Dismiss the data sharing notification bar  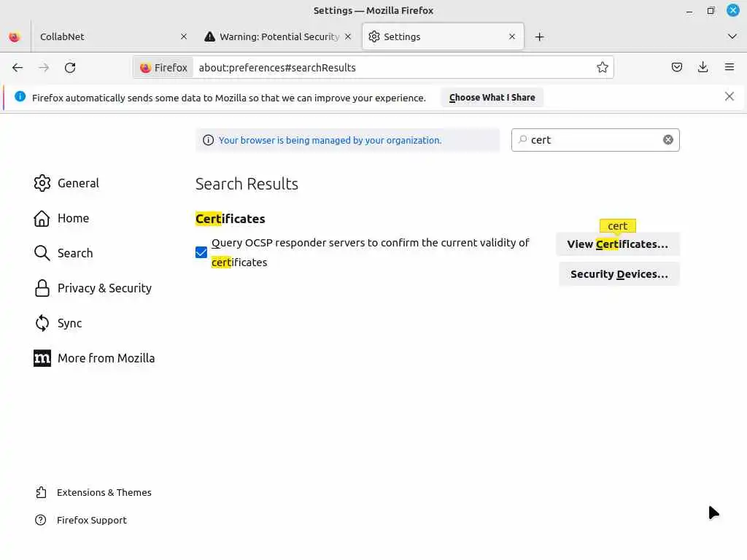point(729,96)
